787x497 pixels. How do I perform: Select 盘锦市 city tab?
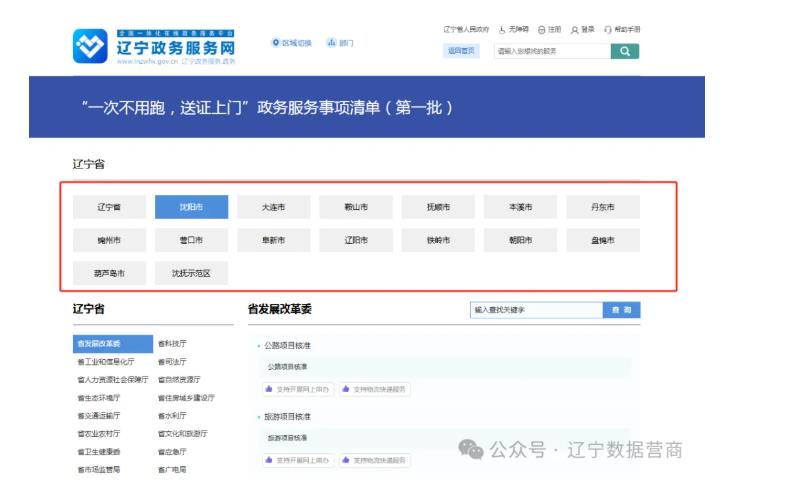pyautogui.click(x=602, y=240)
